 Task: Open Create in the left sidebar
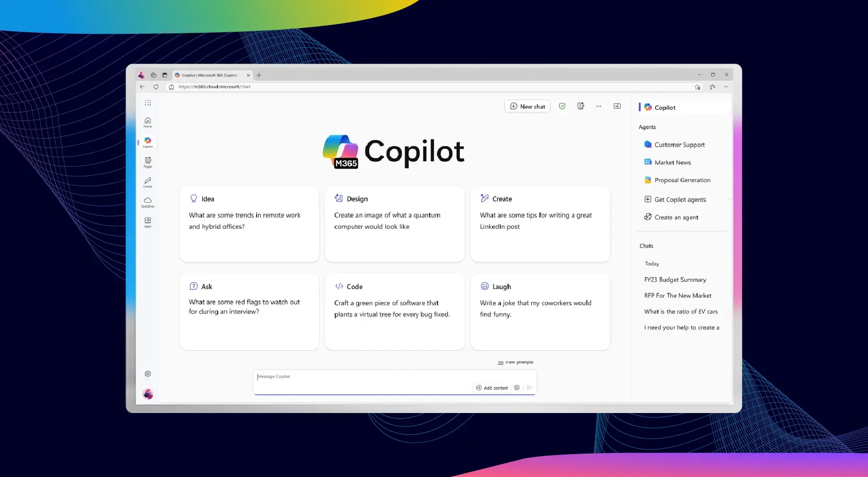[x=148, y=182]
